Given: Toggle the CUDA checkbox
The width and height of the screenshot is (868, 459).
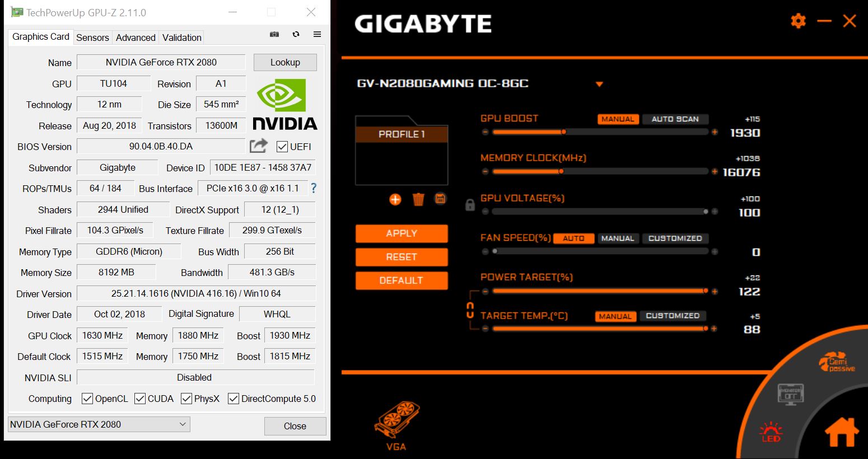Looking at the screenshot, I should click(140, 399).
